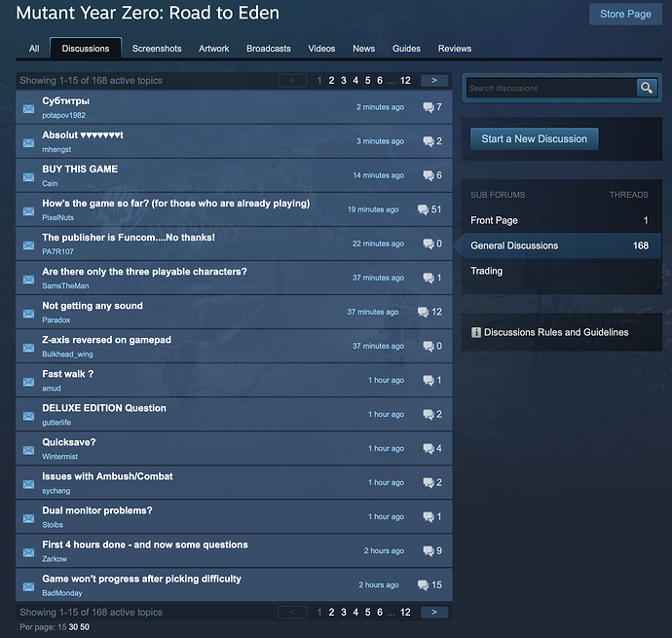672x638 pixels.
Task: Go to the Broadcasts tab
Action: click(x=269, y=49)
